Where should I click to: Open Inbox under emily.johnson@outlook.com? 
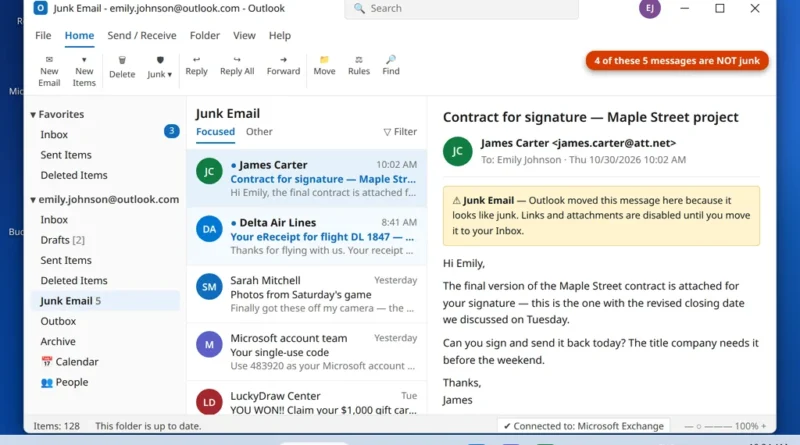click(105, 219)
